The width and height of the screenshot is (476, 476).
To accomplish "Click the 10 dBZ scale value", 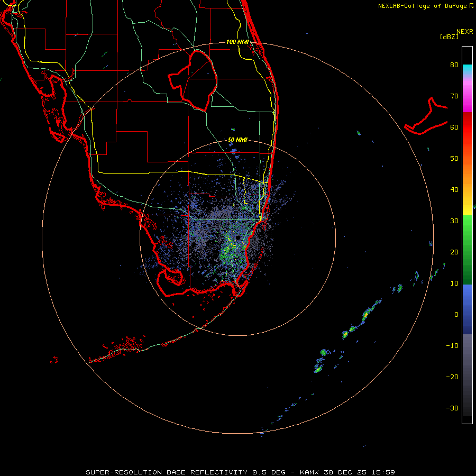I will [454, 283].
